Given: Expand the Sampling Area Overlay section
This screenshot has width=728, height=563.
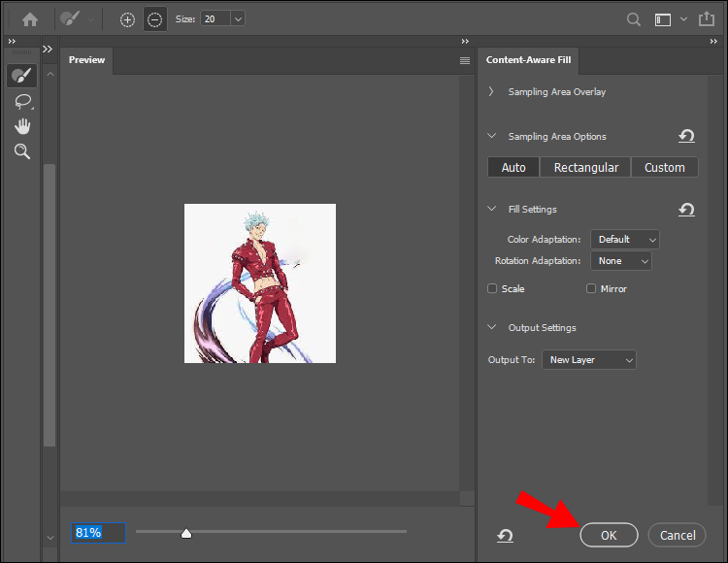Looking at the screenshot, I should (491, 91).
